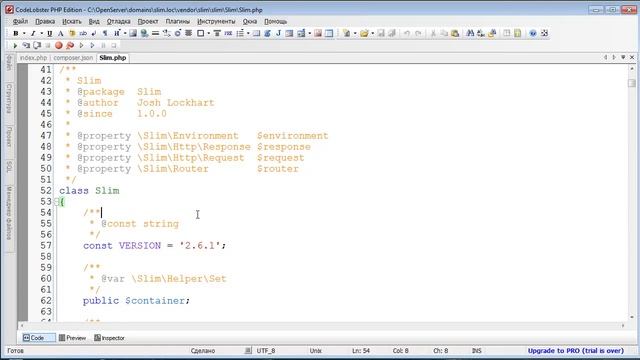Screen dimensions: 640x360
Task: Toggle bold formatting in the toolbar
Action: pyautogui.click(x=16, y=33)
